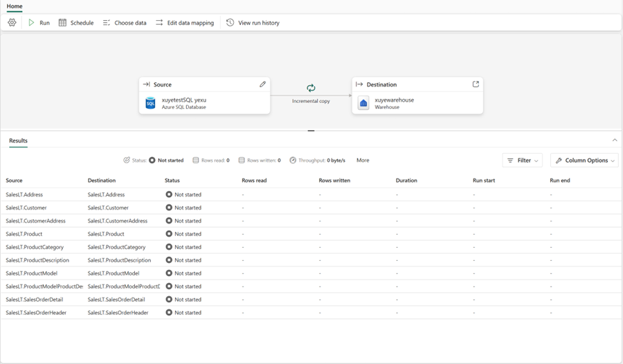The width and height of the screenshot is (623, 364).
Task: Open Edit data mapping
Action: pyautogui.click(x=185, y=23)
